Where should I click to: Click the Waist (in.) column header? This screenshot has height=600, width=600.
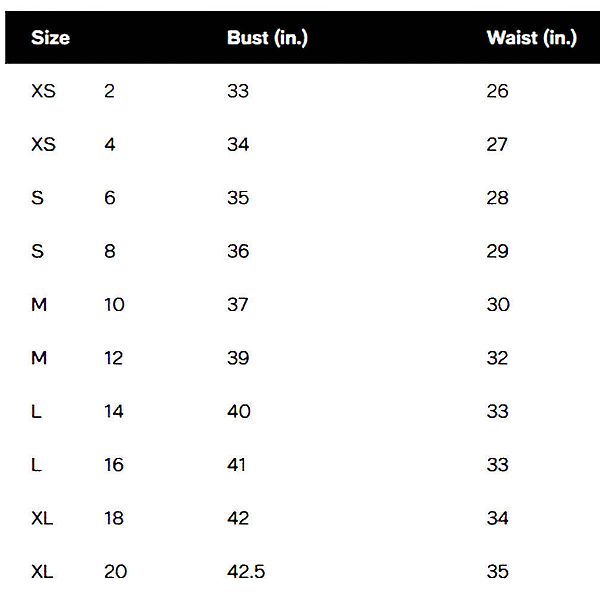[531, 38]
